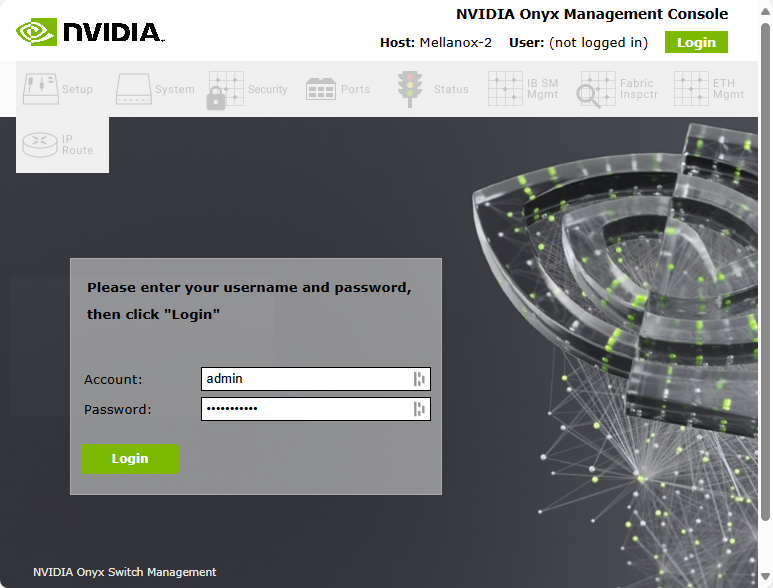The height and width of the screenshot is (588, 773).
Task: Click the "Account:" label
Action: pyautogui.click(x=113, y=380)
